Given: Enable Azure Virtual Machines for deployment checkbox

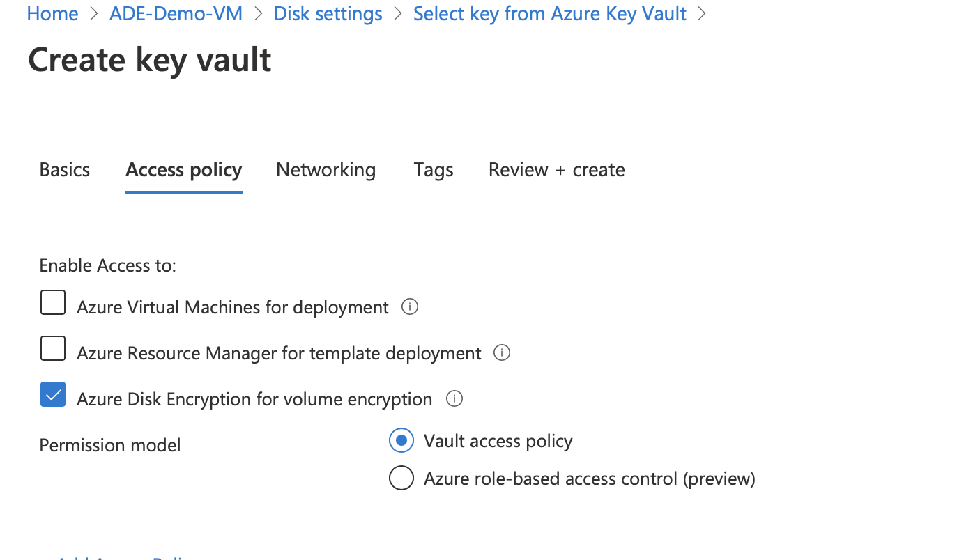Looking at the screenshot, I should click(x=53, y=303).
